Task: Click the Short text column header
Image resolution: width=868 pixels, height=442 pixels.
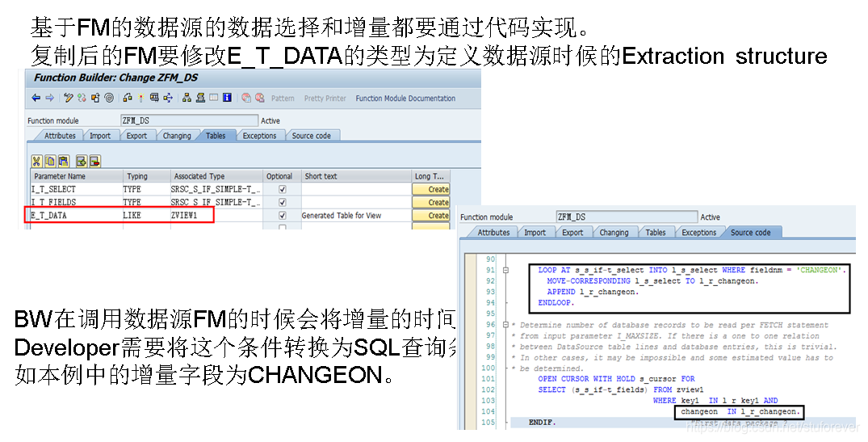Action: point(357,176)
